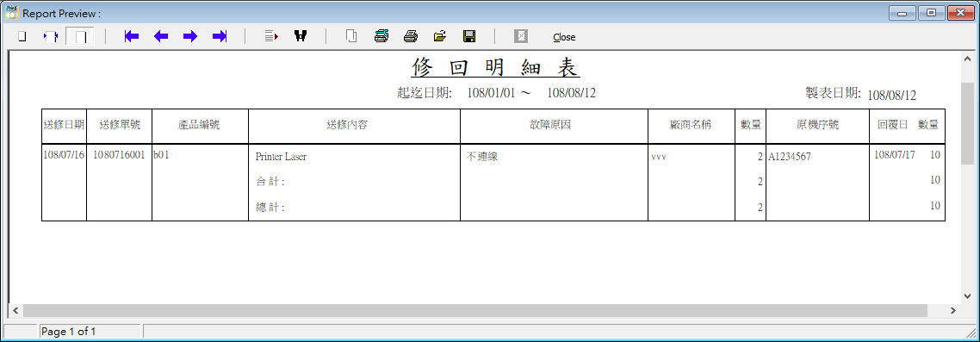
Task: Click product code b01
Action: (161, 155)
